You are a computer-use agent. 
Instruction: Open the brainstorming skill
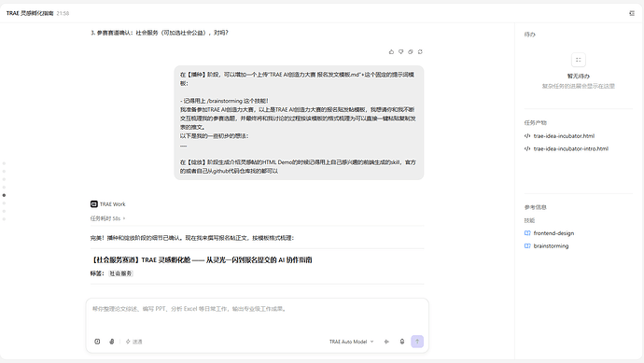coord(551,246)
